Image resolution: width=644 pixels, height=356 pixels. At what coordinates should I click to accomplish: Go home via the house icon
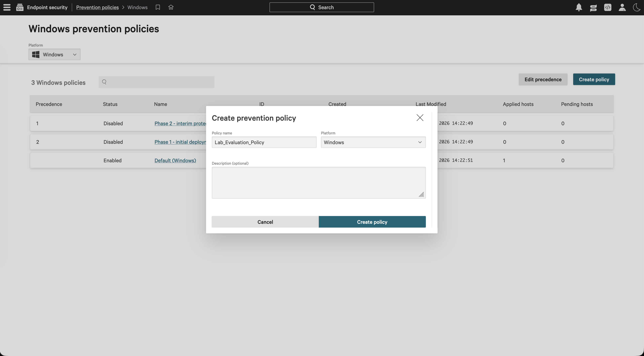171,7
